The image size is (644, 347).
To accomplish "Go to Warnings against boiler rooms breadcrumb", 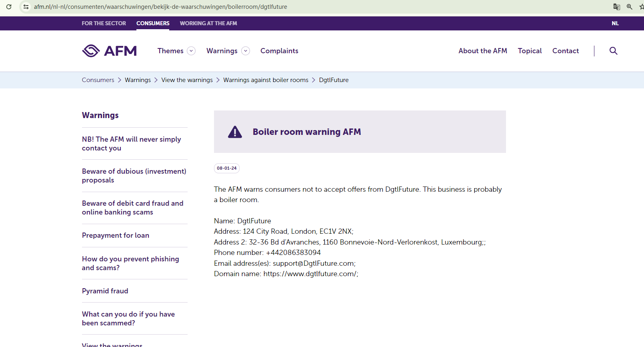I will 266,80.
